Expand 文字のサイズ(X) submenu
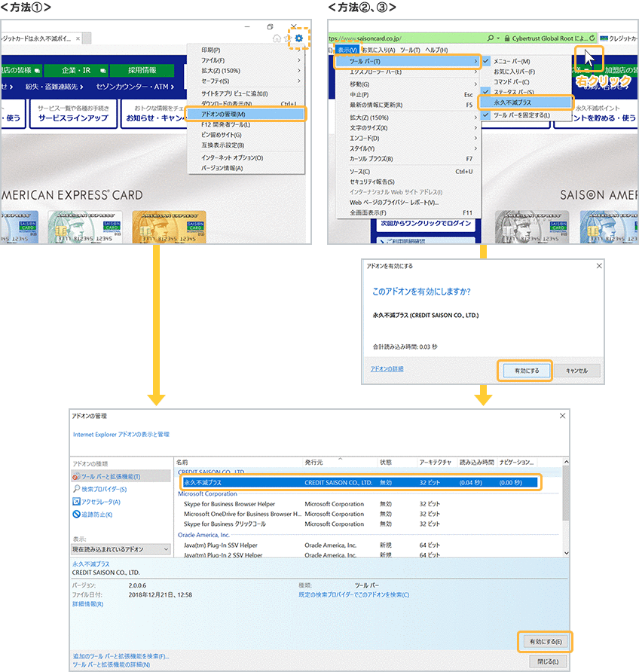This screenshot has width=639, height=672. [408, 128]
